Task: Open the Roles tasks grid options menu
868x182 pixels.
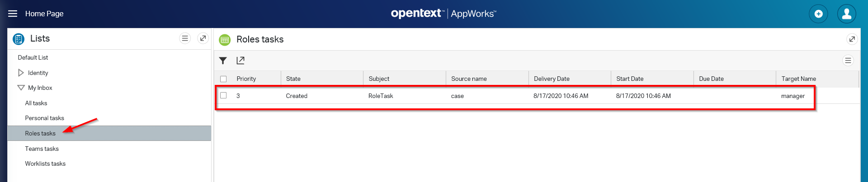Action: tap(848, 61)
